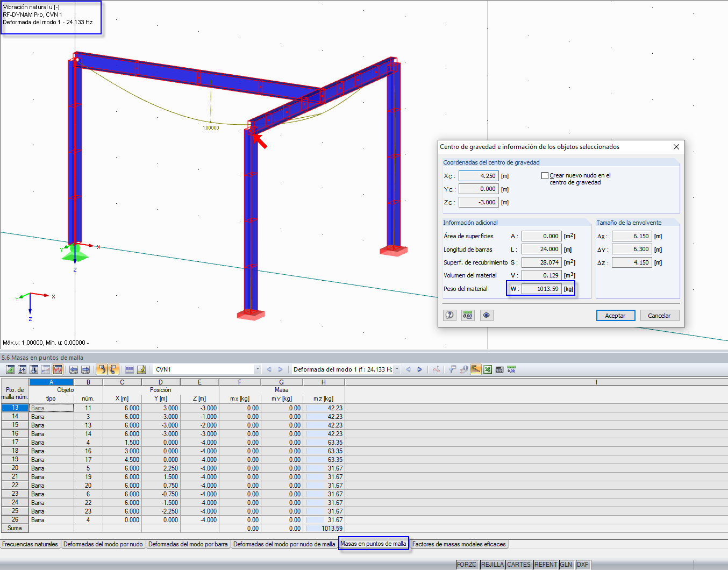Click the red curve diagram icon
This screenshot has width=728, height=570.
click(x=436, y=369)
